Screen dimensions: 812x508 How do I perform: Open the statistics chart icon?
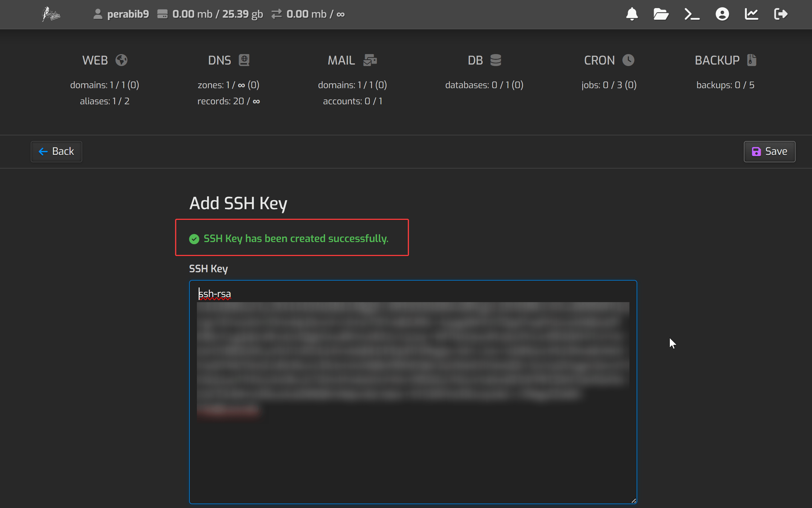tap(751, 14)
